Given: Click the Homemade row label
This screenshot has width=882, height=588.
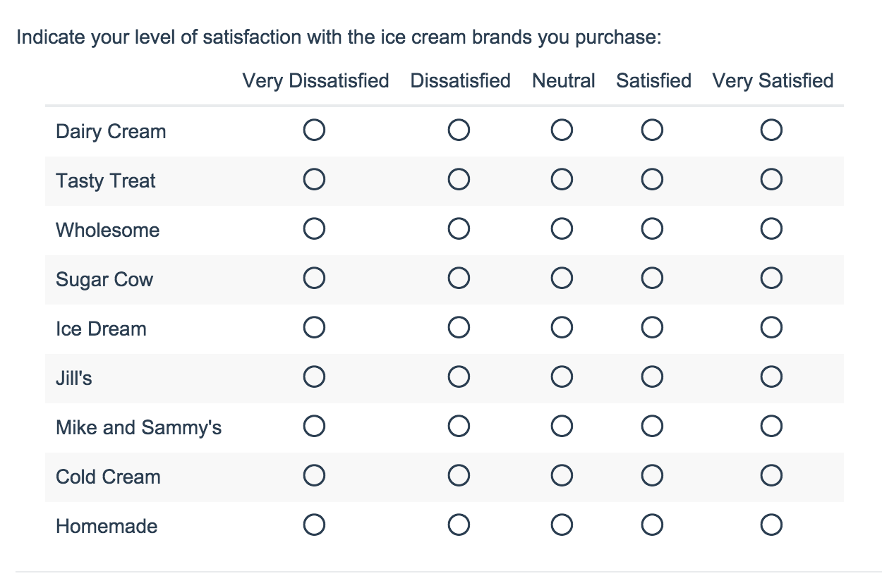Looking at the screenshot, I should (x=107, y=526).
